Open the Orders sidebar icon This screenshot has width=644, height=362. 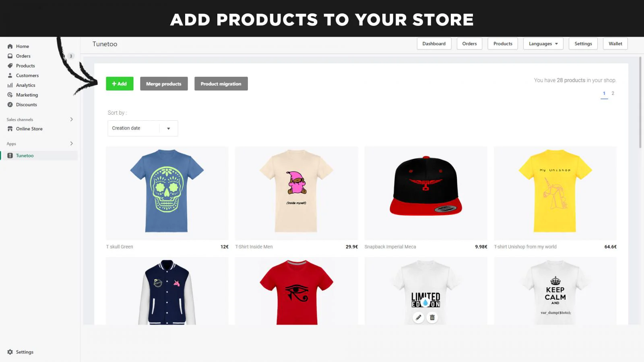click(x=10, y=56)
